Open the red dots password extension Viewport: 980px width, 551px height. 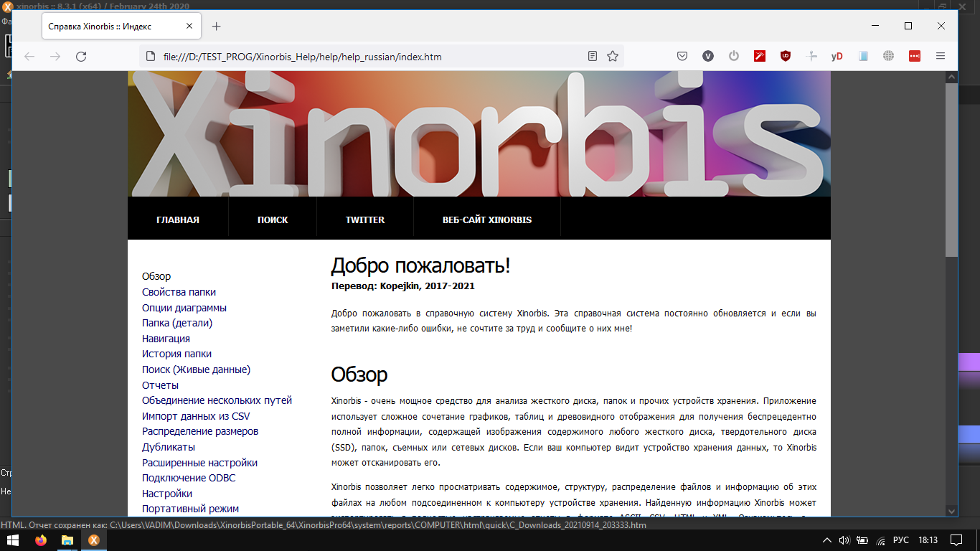[915, 56]
